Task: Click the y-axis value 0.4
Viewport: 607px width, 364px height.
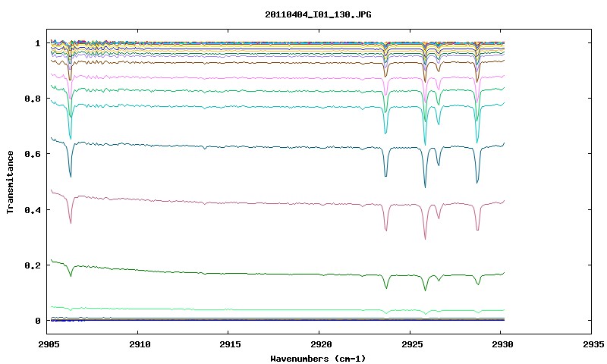Action: [x=33, y=209]
